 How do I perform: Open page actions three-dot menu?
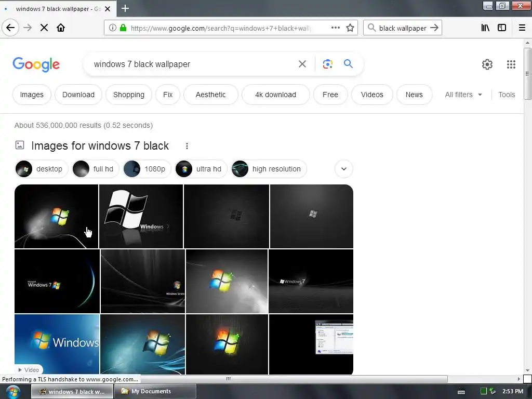point(335,28)
